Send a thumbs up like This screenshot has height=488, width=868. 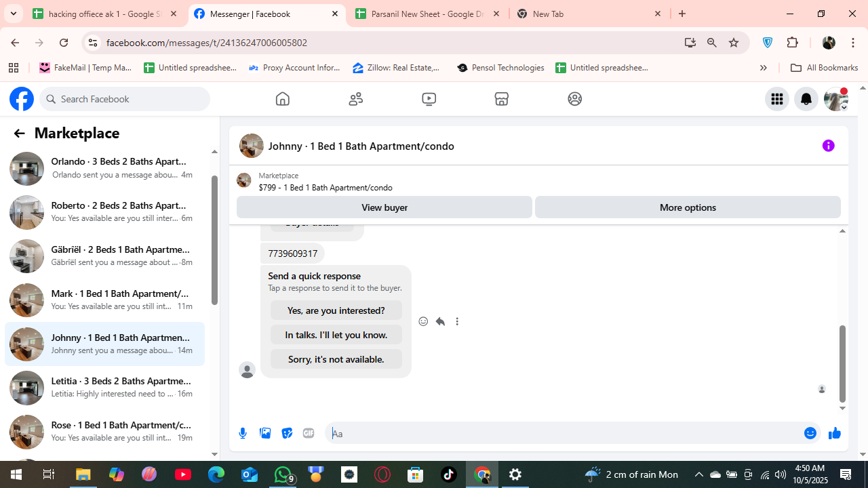pyautogui.click(x=835, y=433)
